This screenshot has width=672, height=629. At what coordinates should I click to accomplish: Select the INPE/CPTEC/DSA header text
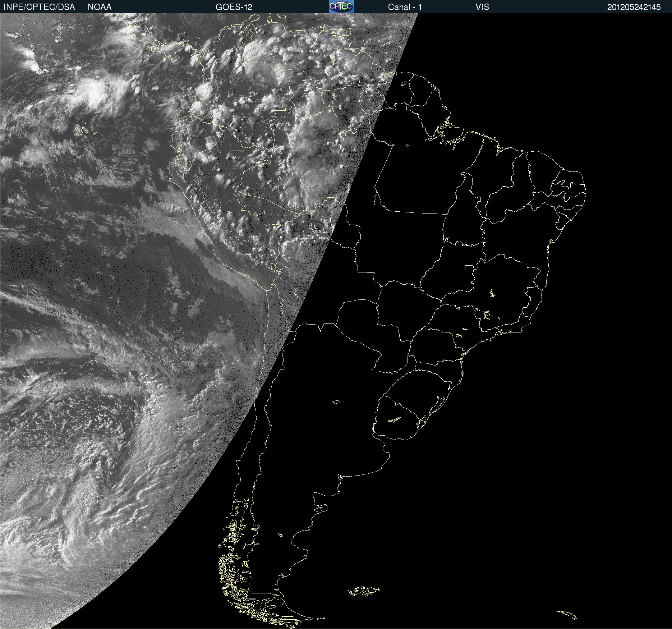[x=39, y=7]
